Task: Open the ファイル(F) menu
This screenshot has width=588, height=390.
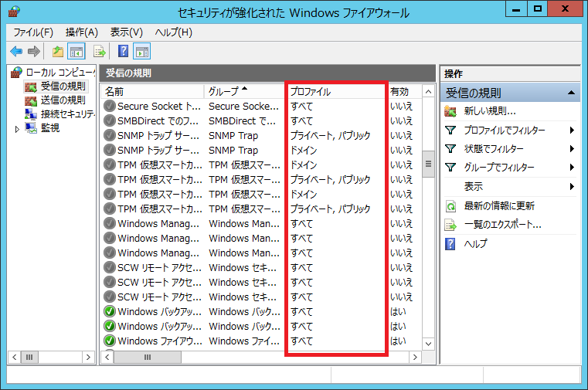Action: point(33,32)
